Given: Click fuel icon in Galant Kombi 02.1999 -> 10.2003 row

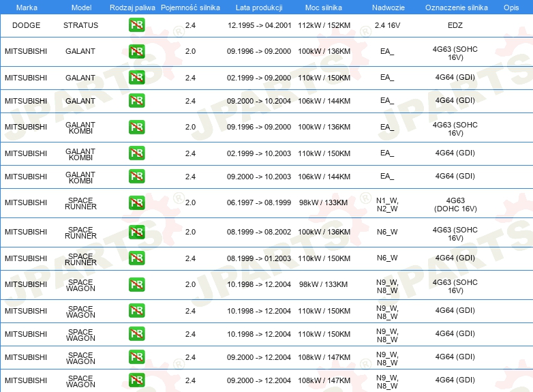Looking at the screenshot, I should (x=136, y=153).
